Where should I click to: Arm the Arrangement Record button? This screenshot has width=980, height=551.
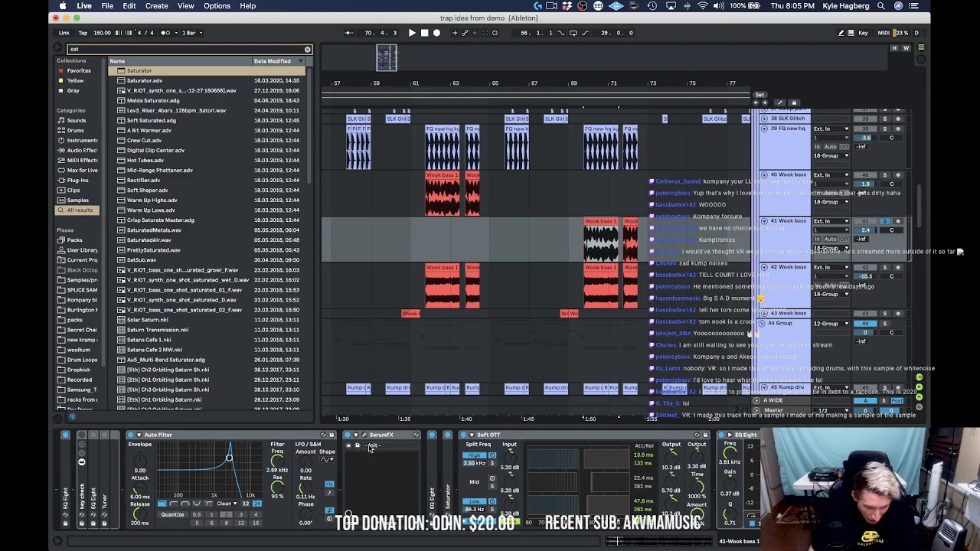pyautogui.click(x=436, y=33)
